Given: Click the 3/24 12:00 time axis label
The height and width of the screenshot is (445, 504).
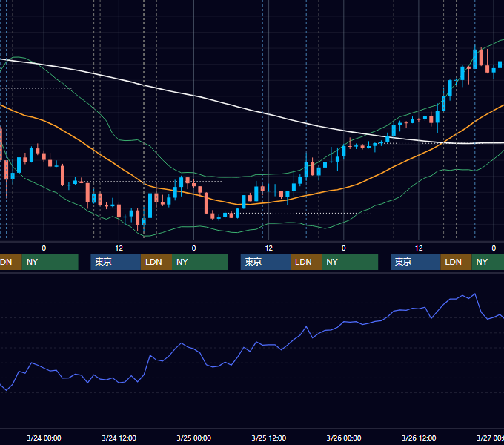Looking at the screenshot, I should tap(119, 438).
